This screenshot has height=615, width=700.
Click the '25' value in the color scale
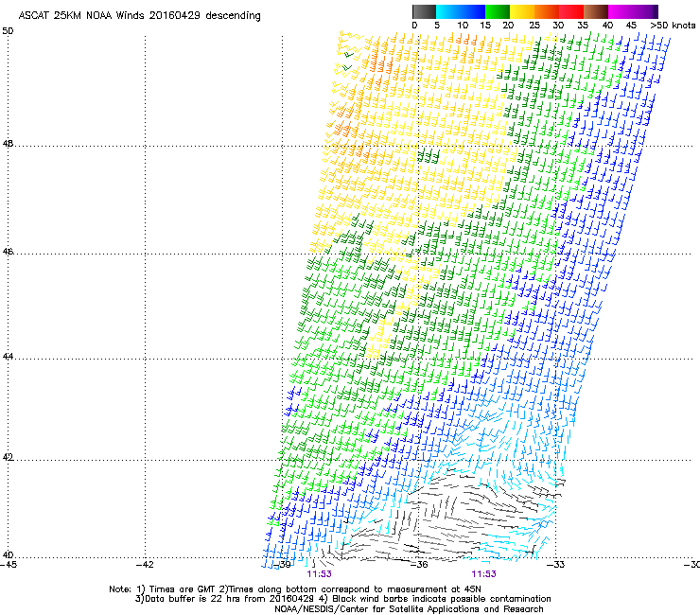coord(534,26)
